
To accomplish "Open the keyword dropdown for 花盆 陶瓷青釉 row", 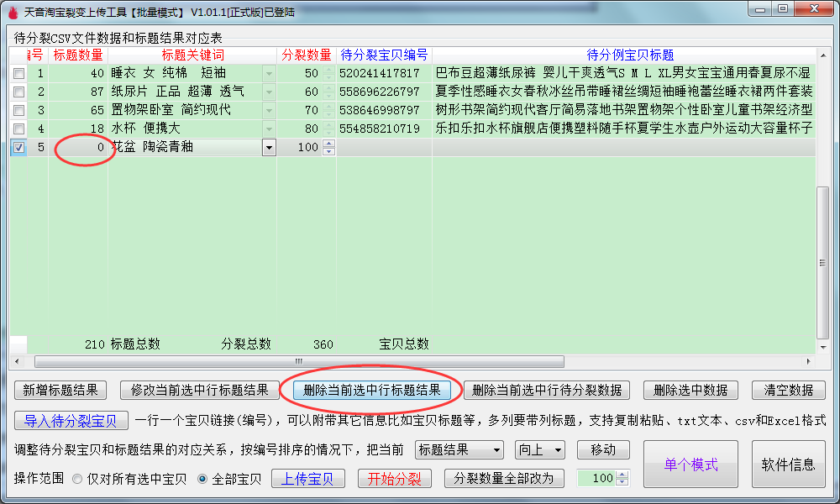I will click(269, 147).
